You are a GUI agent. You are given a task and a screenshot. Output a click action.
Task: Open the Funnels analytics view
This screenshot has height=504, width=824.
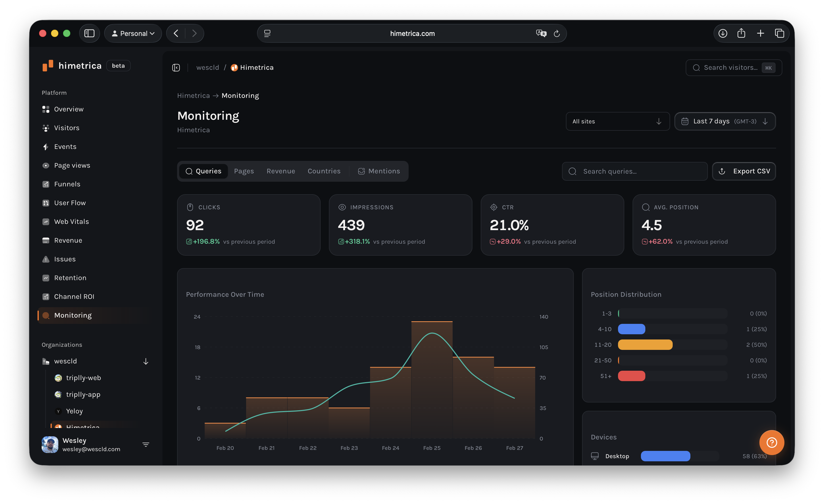pos(67,184)
